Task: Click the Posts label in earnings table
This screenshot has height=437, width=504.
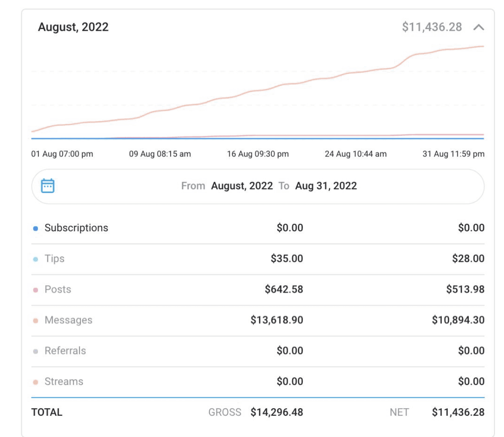Action: (x=57, y=289)
